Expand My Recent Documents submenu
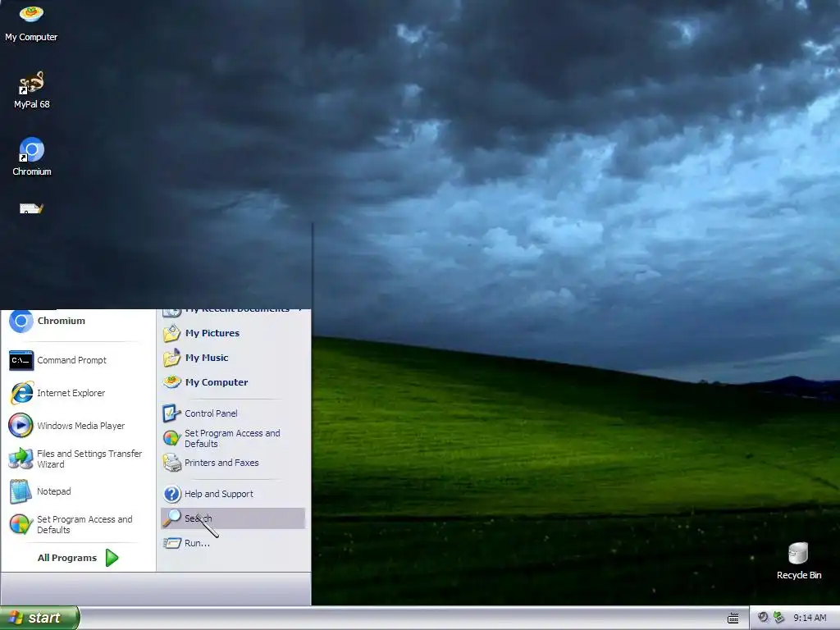 (x=300, y=309)
